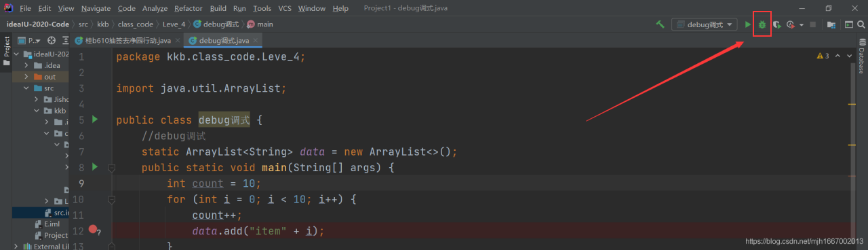Click the gray Stop square icon
This screenshot has height=250, width=868.
pyautogui.click(x=812, y=24)
